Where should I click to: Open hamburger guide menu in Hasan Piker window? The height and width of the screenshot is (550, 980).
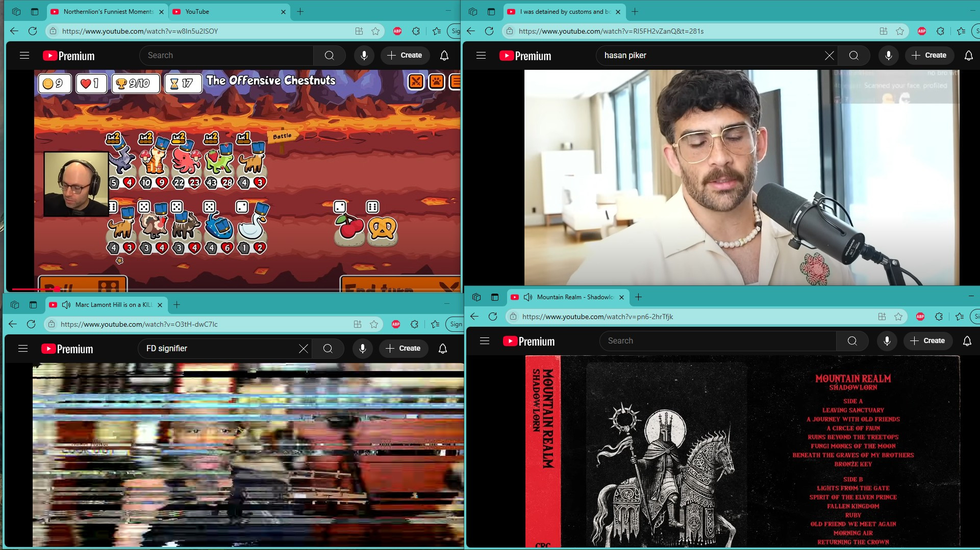click(481, 56)
